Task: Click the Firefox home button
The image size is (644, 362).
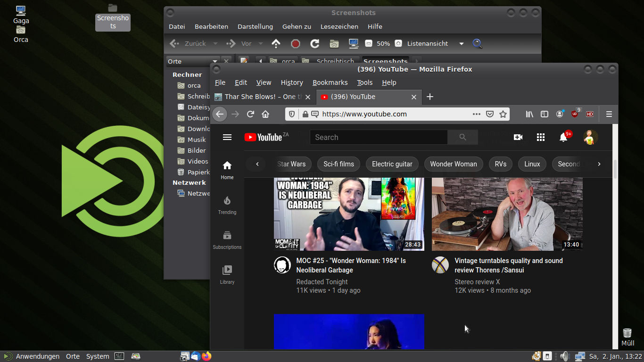Action: (x=265, y=114)
